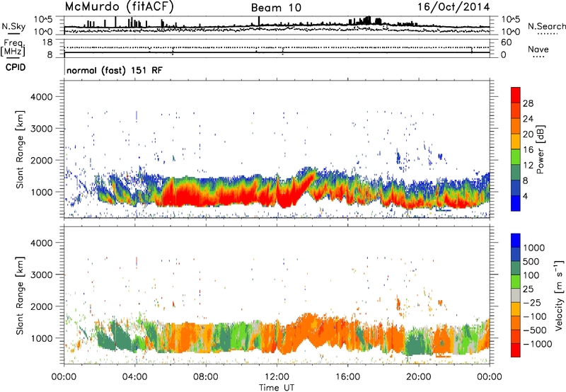Click the -1000 label on Velocity colorbar
The height and width of the screenshot is (392, 566).
(x=538, y=344)
